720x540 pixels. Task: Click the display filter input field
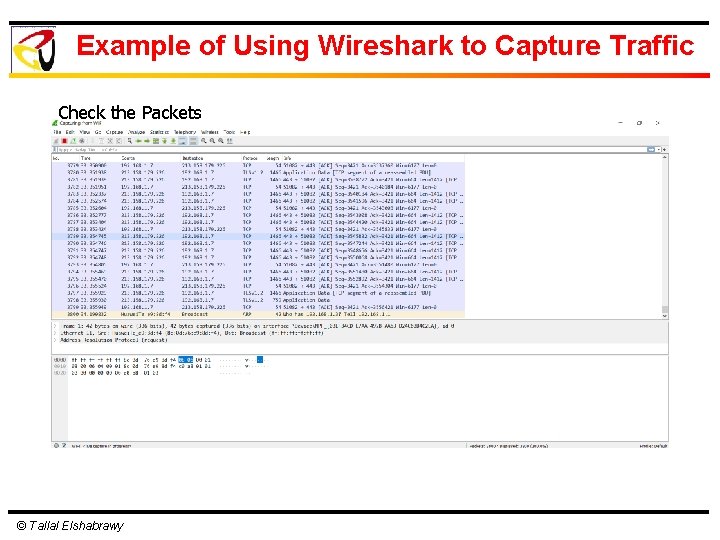tap(352, 150)
